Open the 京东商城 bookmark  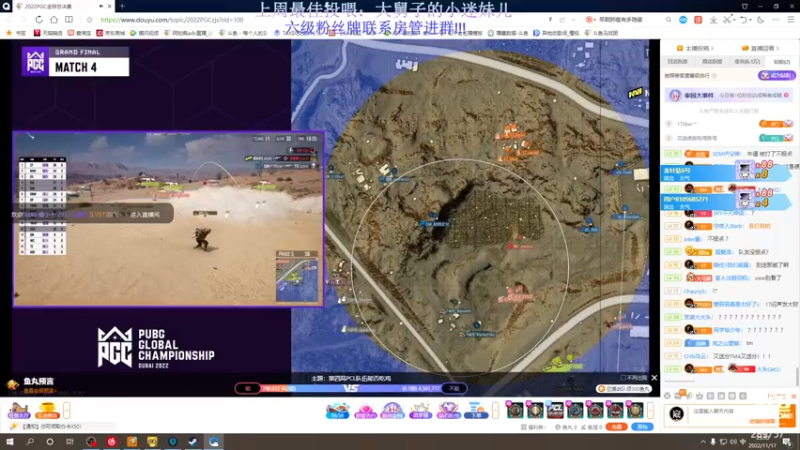point(111,33)
